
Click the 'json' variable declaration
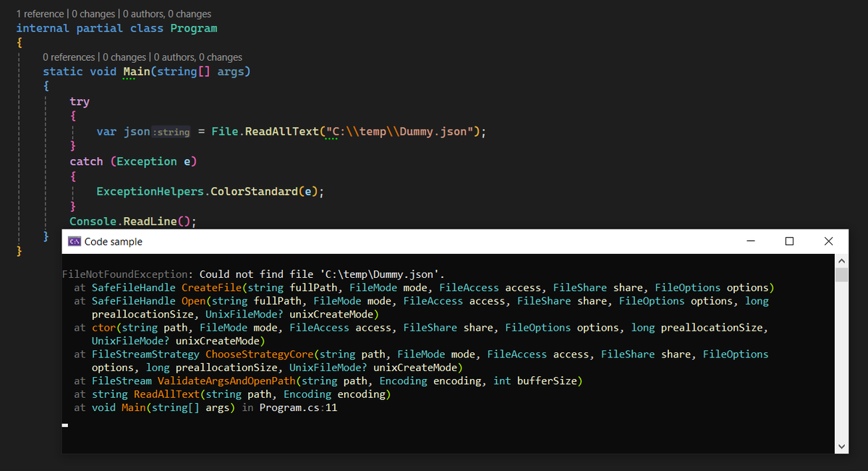click(x=135, y=132)
